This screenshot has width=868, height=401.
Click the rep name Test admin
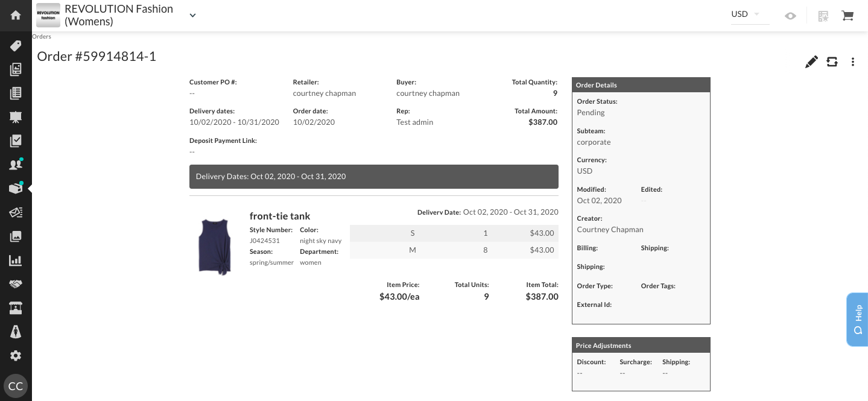point(414,122)
